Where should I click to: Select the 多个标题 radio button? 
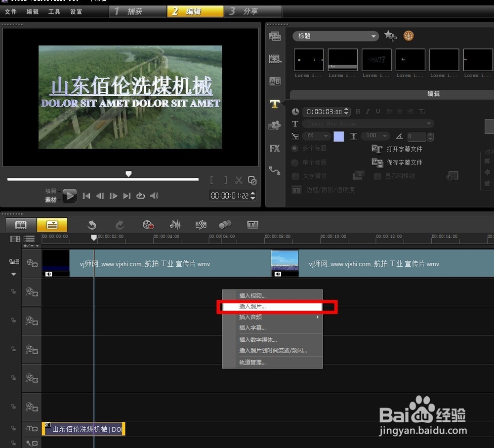click(x=295, y=148)
